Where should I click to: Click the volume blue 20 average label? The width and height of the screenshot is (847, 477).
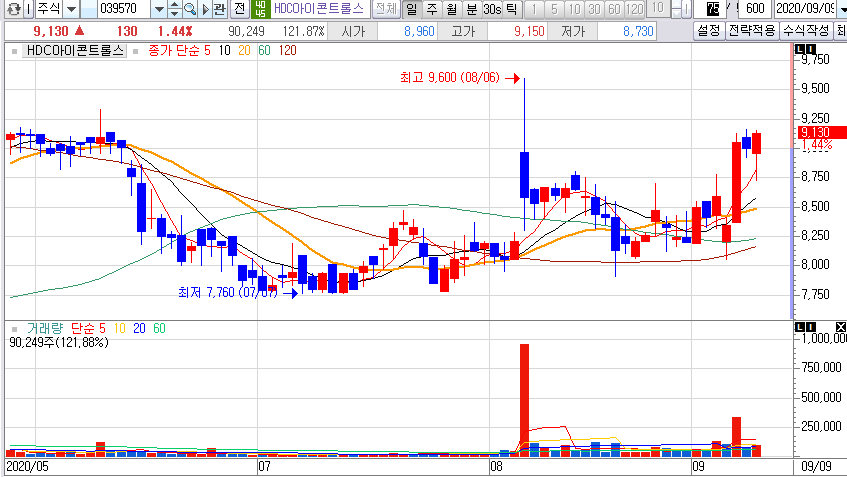click(x=139, y=328)
